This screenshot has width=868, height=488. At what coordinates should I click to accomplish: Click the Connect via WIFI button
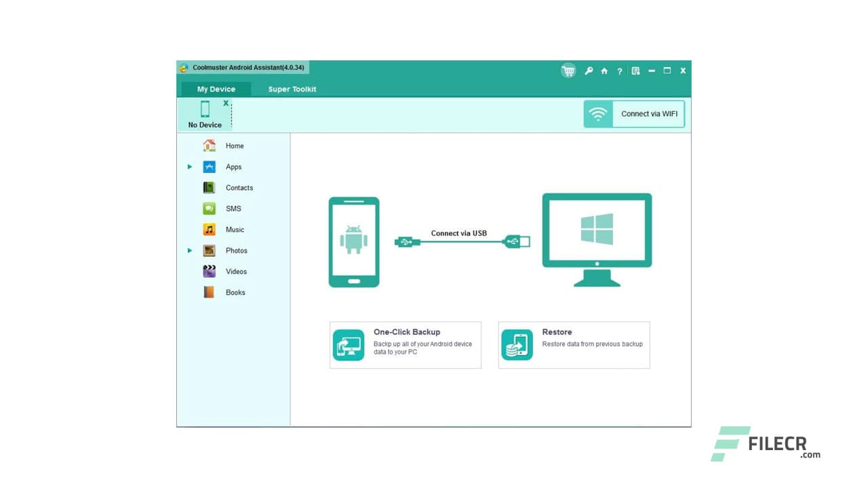634,114
